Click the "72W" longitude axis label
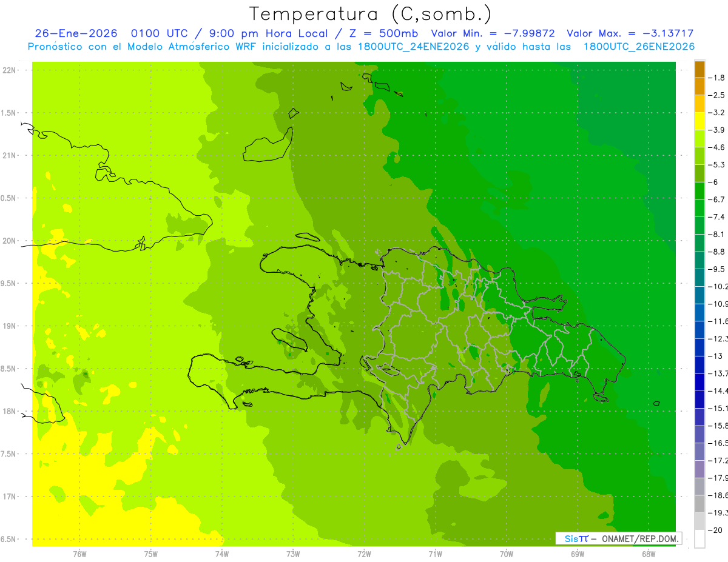Viewport: 728px width, 562px height. 364,554
